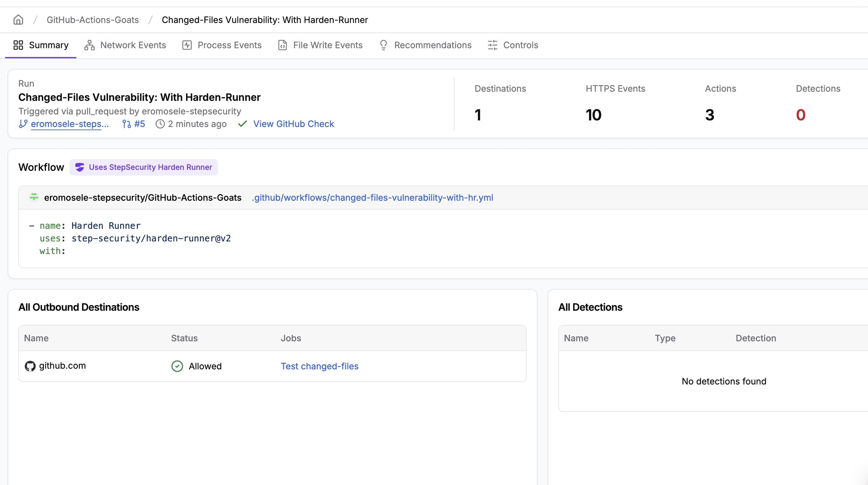Click the Network Events tab icon

tap(89, 45)
